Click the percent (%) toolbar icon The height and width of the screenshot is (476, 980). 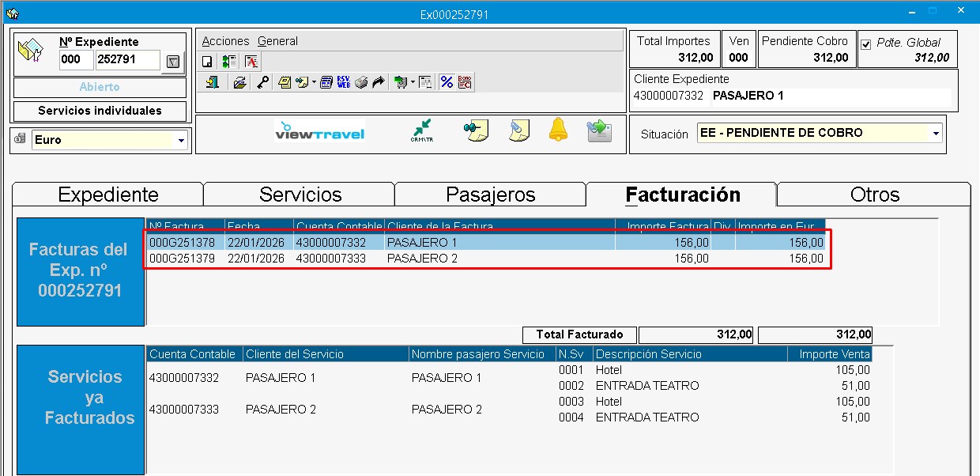tap(447, 82)
